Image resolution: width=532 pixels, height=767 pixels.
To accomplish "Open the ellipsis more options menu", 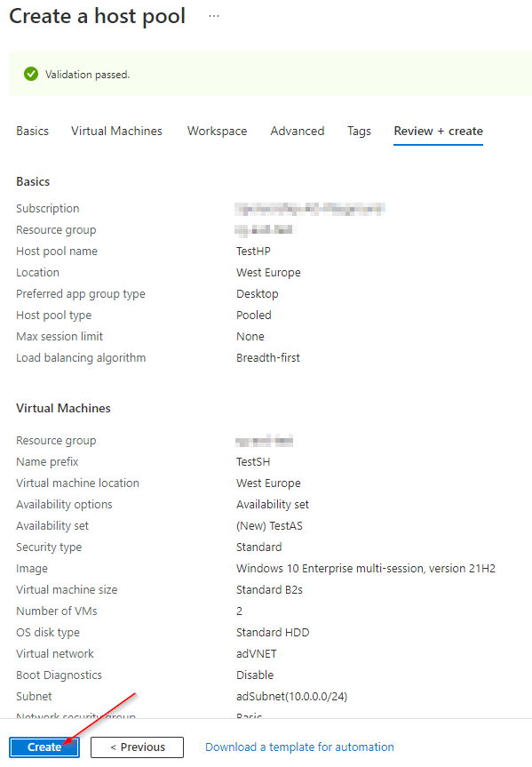I will [x=214, y=16].
